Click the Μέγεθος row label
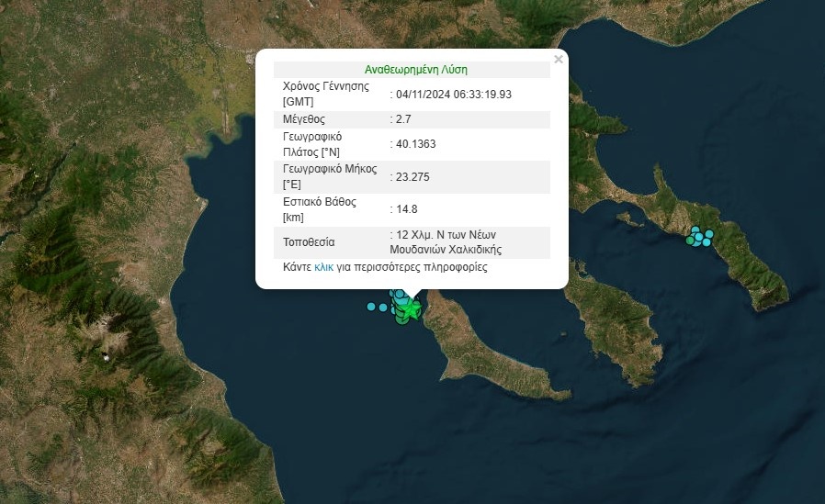Viewport: 825px width, 504px height. 304,119
